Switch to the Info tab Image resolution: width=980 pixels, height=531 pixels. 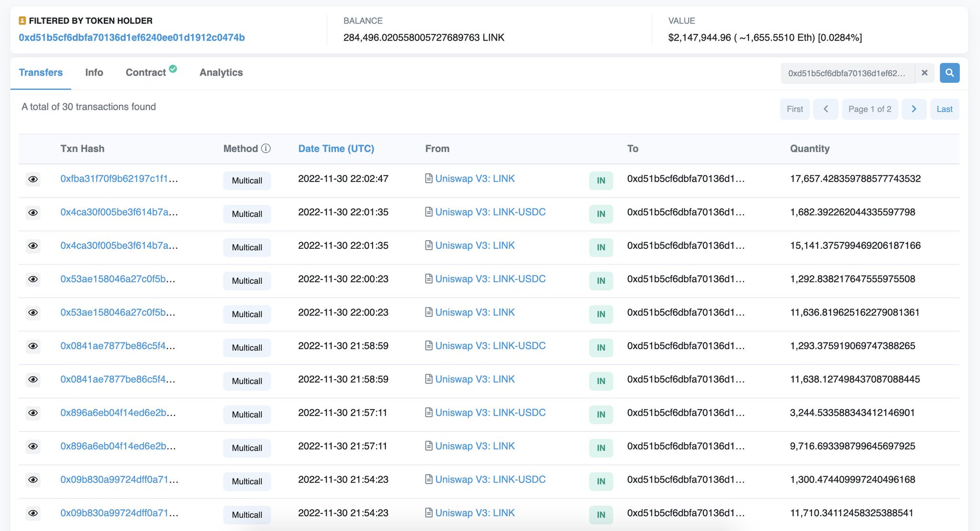[x=94, y=72]
